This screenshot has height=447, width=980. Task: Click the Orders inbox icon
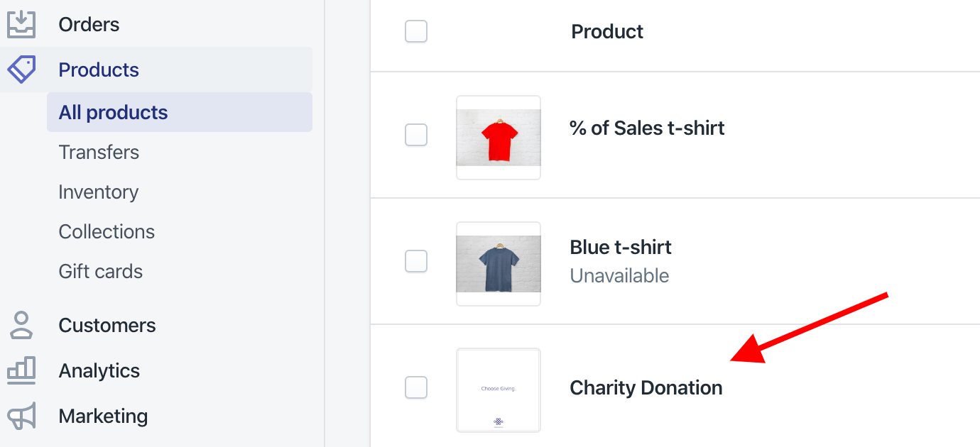pyautogui.click(x=21, y=24)
